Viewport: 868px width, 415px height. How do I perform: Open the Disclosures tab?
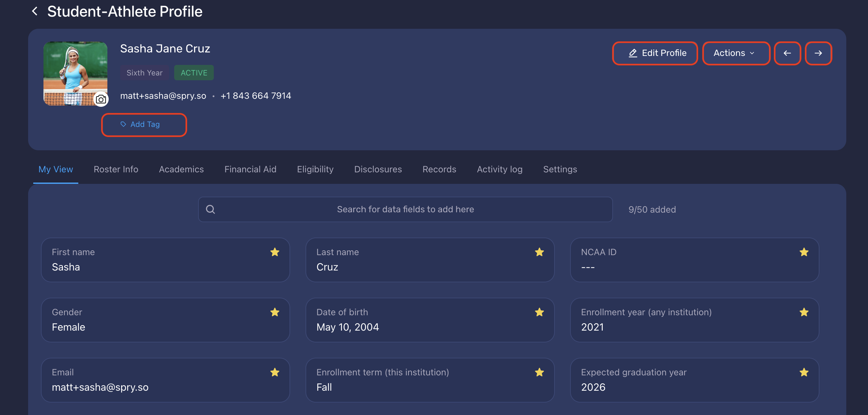378,169
